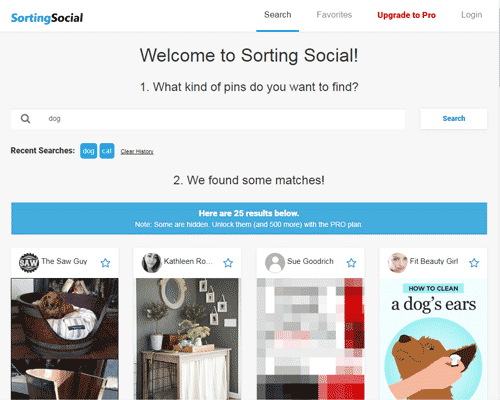Star the Fit Beauty Girl pin
The image size is (500, 400).
474,263
